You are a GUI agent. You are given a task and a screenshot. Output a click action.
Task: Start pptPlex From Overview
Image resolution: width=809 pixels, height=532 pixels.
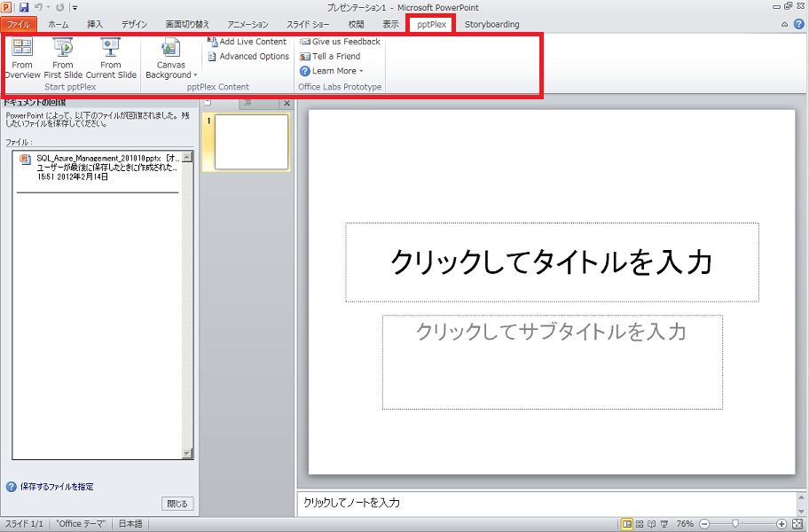22,58
